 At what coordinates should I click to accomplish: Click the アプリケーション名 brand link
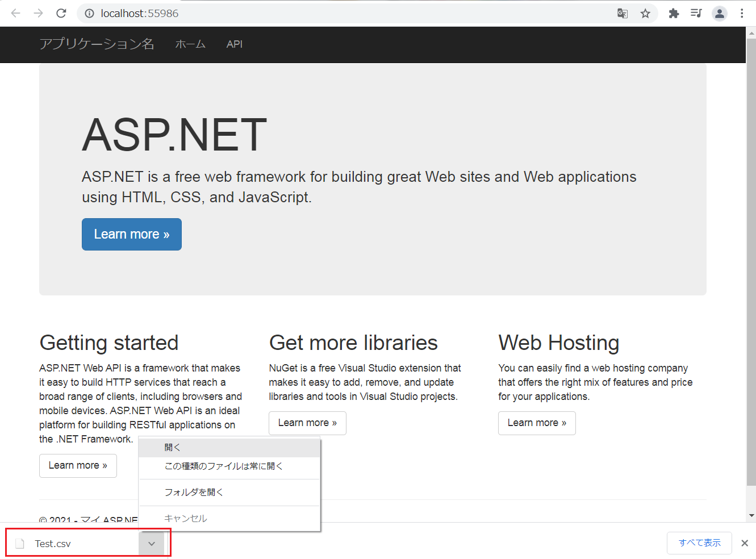click(x=97, y=44)
